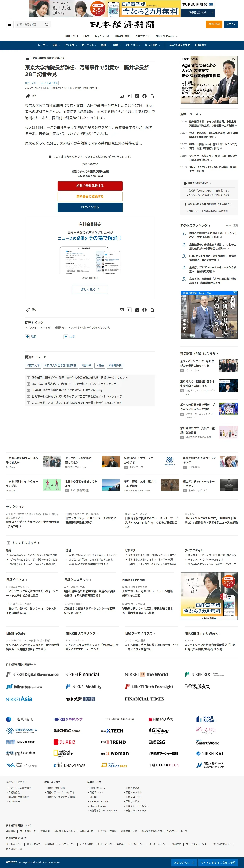The height and width of the screenshot is (868, 244).
Task: Open the hamburger menu icon
Action: (x=10, y=24)
